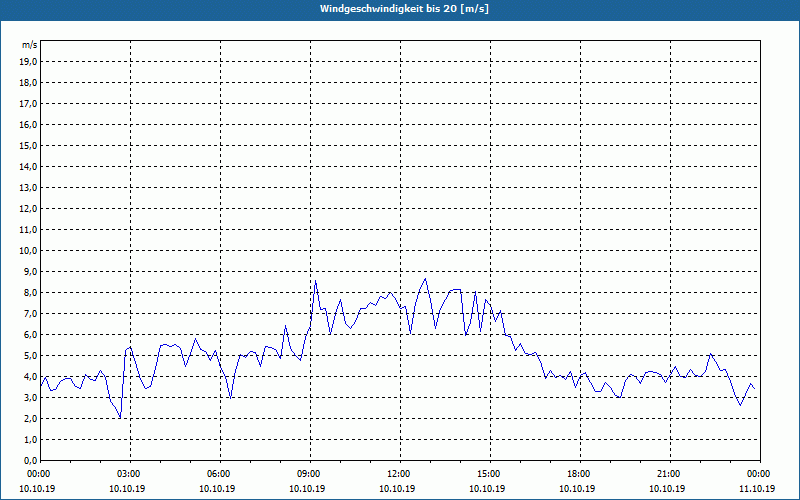The width and height of the screenshot is (800, 500).
Task: Click the '00:00' time label above 11.10.19
Action: [758, 474]
